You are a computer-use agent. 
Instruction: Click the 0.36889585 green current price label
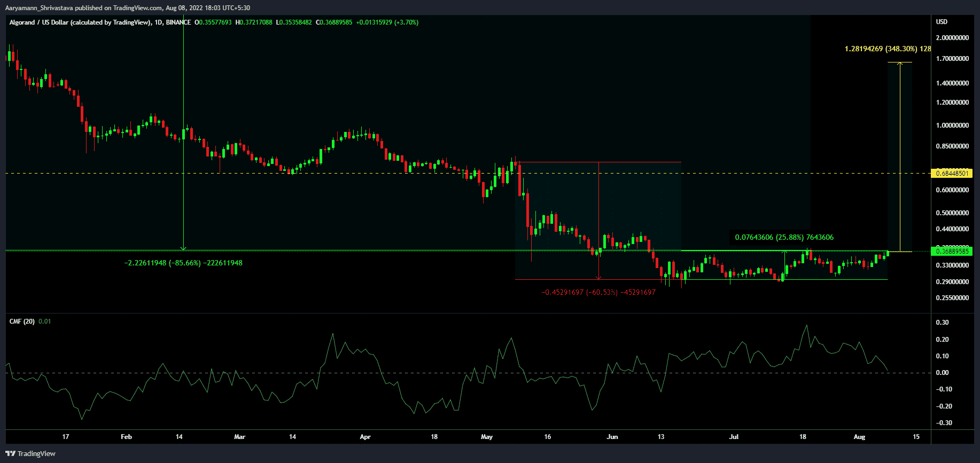click(952, 251)
